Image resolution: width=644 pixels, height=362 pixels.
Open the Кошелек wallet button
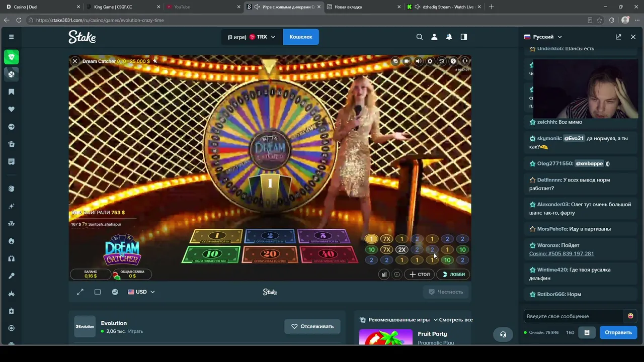(301, 37)
